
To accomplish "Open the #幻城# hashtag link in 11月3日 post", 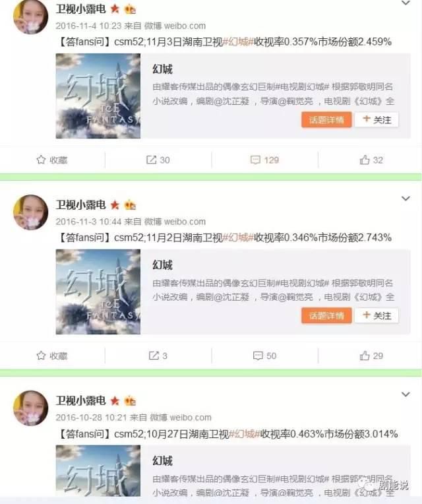I will click(x=238, y=42).
